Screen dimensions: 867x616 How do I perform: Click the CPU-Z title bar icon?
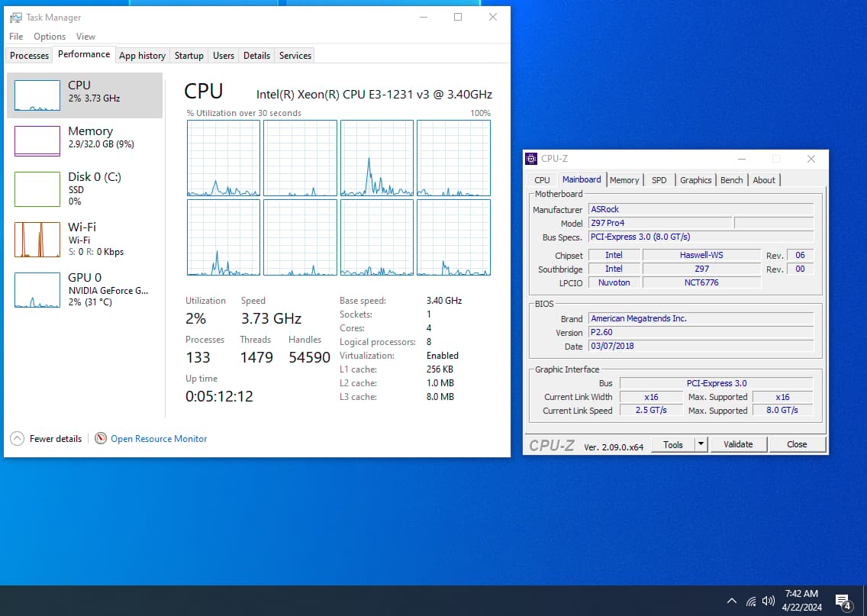531,159
